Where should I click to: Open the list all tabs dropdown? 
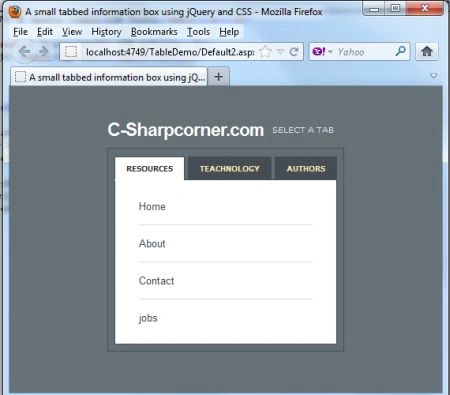433,76
